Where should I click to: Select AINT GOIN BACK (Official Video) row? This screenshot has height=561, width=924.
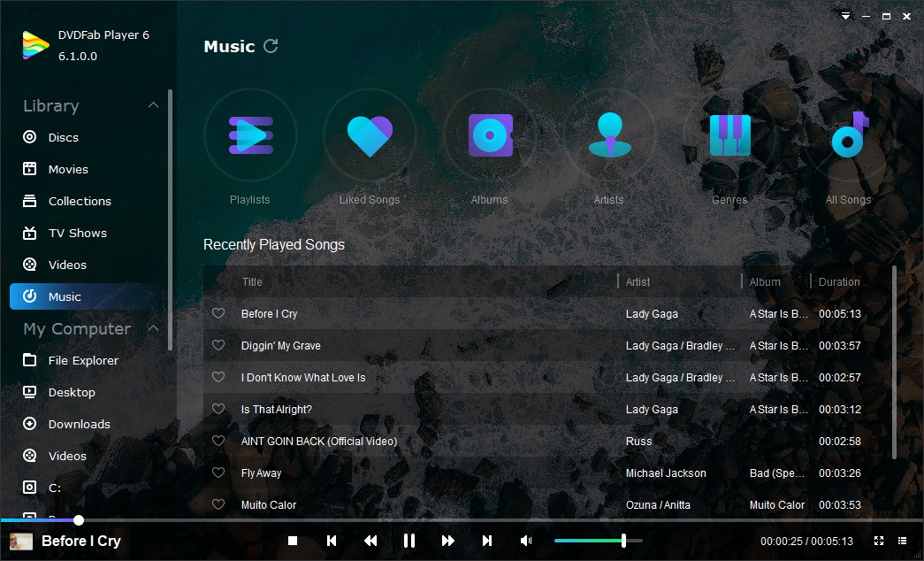pyautogui.click(x=546, y=441)
